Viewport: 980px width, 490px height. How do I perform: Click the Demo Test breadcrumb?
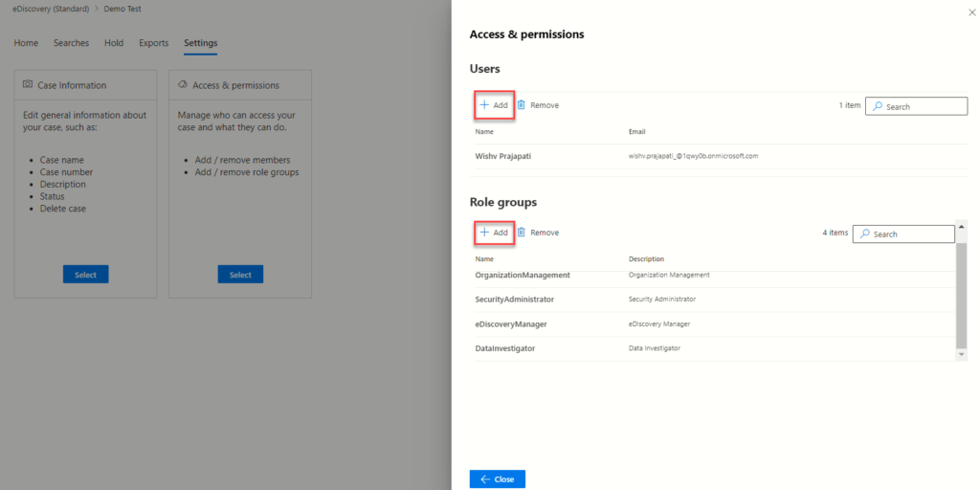pyautogui.click(x=122, y=10)
